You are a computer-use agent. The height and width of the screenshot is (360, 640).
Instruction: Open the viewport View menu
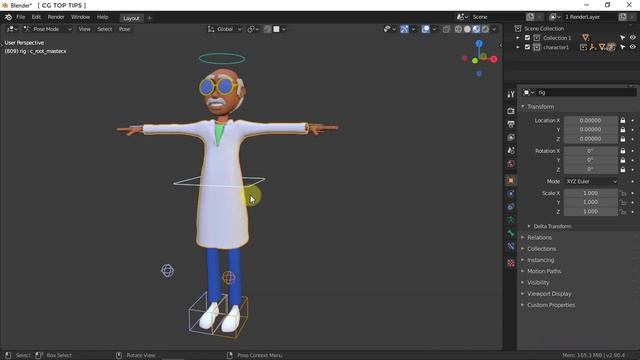84,29
